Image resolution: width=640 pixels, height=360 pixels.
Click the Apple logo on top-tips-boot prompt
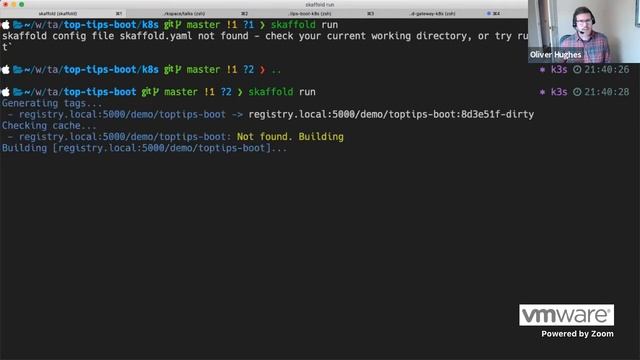tap(6, 92)
